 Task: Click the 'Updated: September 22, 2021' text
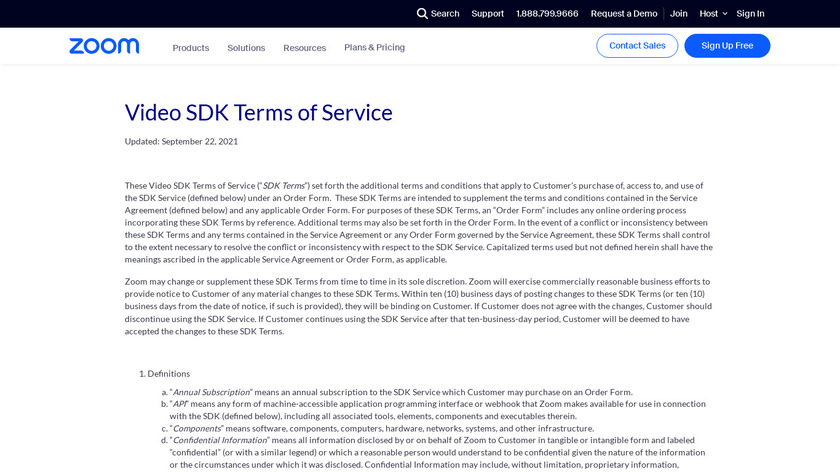pyautogui.click(x=181, y=141)
